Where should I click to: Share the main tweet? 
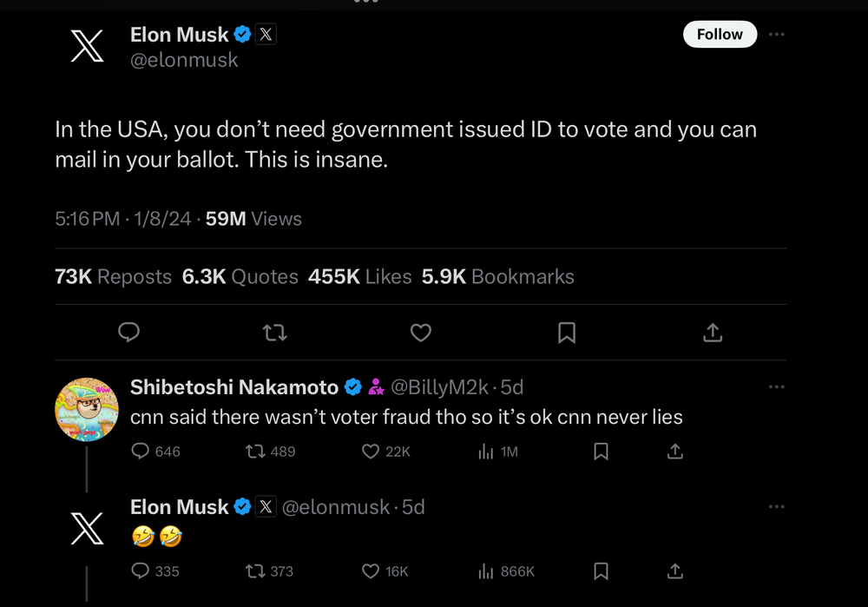click(713, 333)
